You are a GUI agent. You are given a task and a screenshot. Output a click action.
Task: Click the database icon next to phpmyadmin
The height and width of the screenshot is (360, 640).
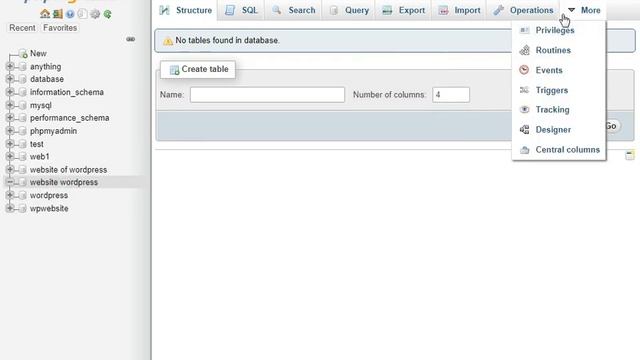click(x=23, y=131)
